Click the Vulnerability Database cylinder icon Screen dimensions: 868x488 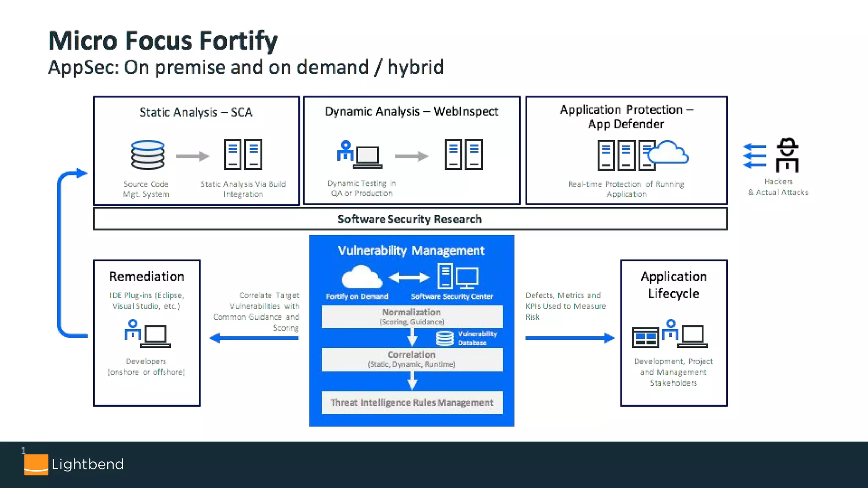[445, 338]
